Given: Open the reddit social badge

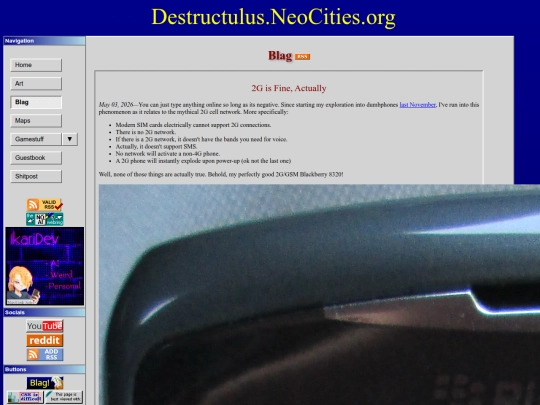Looking at the screenshot, I should [45, 340].
